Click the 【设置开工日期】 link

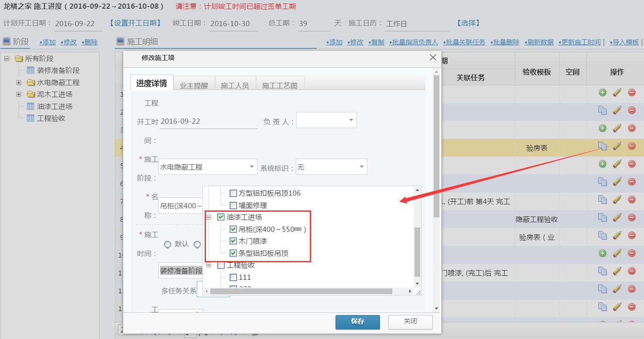tap(135, 23)
